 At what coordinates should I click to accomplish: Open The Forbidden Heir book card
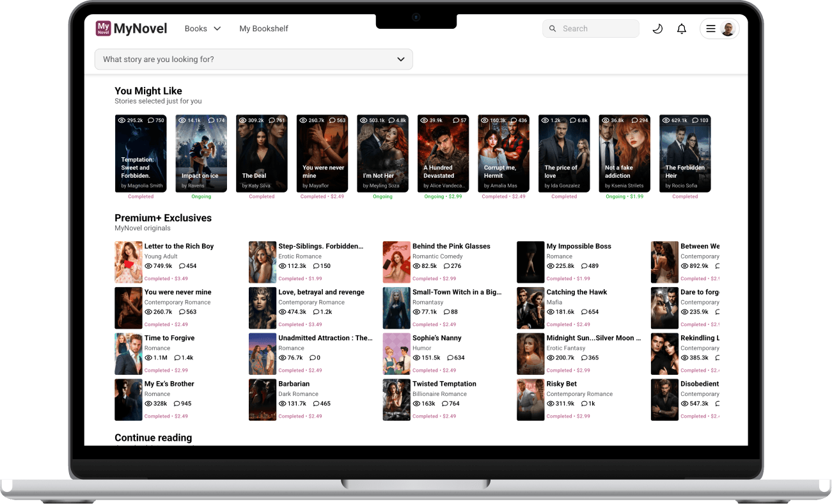click(685, 154)
